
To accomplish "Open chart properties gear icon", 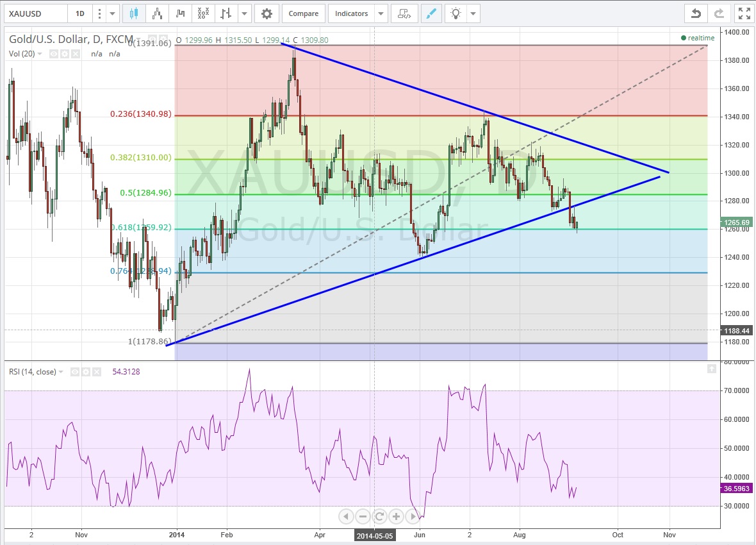I will (x=267, y=13).
